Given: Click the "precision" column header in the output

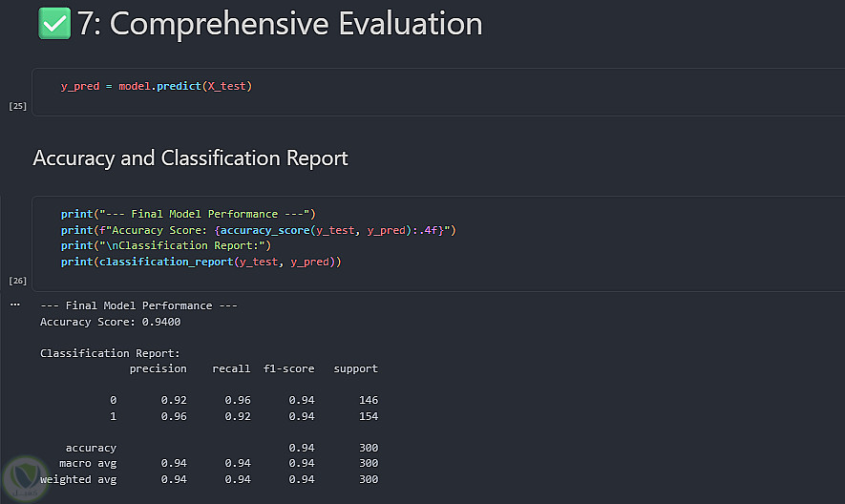Looking at the screenshot, I should tap(158, 368).
